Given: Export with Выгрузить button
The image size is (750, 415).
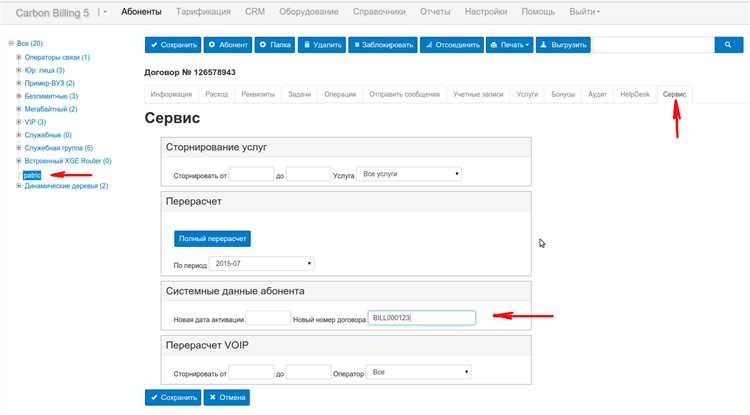Looking at the screenshot, I should click(x=563, y=45).
